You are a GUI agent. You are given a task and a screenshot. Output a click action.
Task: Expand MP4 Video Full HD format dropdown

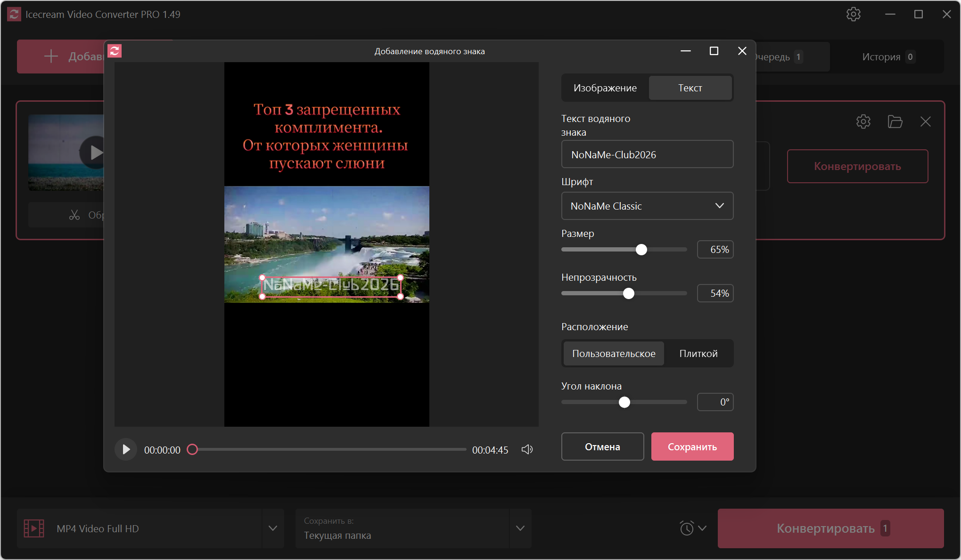(273, 528)
